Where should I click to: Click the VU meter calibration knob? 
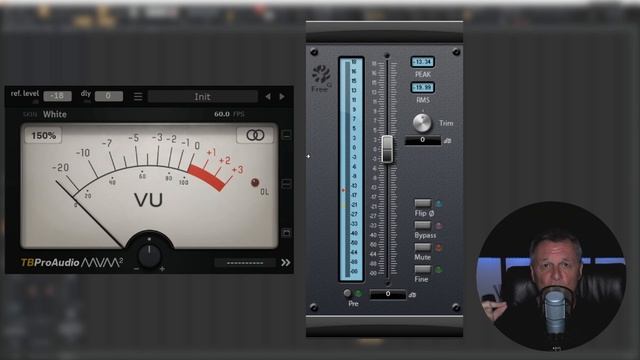click(149, 255)
